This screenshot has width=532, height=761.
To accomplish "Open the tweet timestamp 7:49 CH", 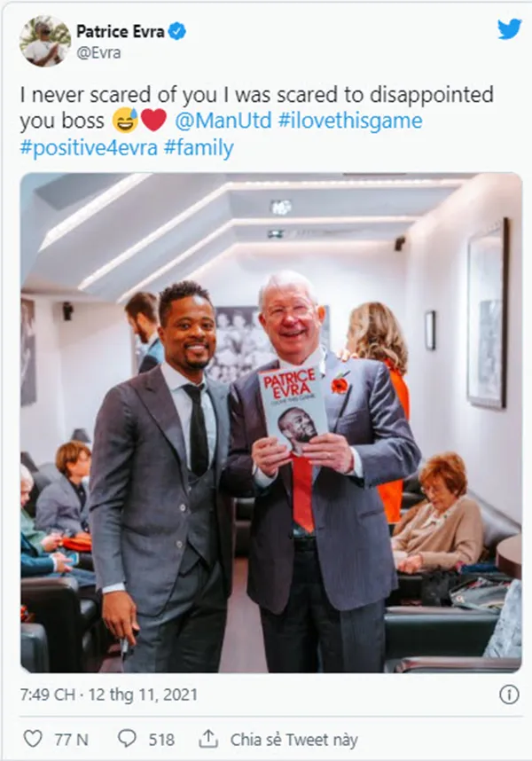I will 48,694.
